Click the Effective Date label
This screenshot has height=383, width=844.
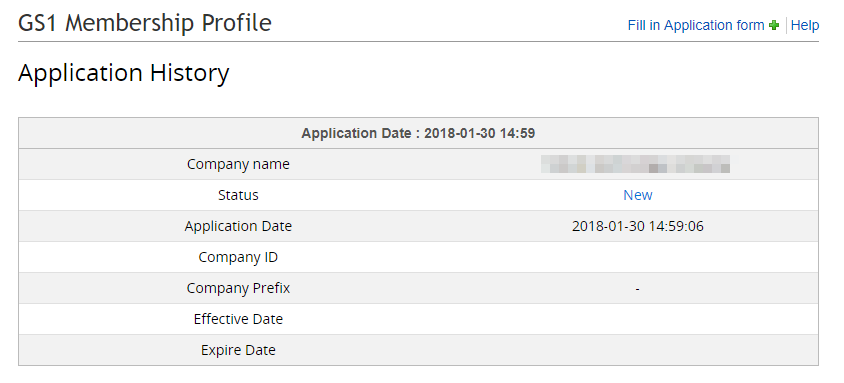click(x=238, y=319)
